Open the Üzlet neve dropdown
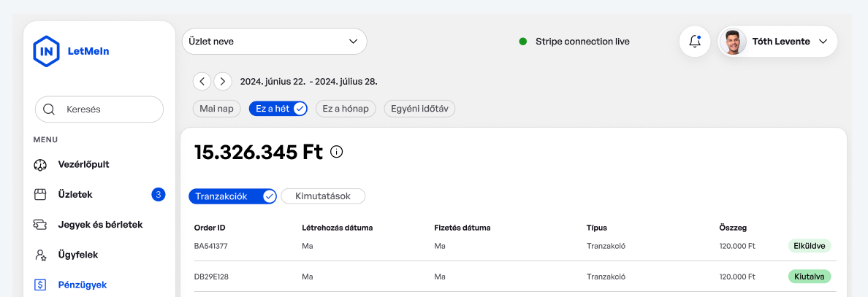This screenshot has height=297, width=868. [275, 42]
